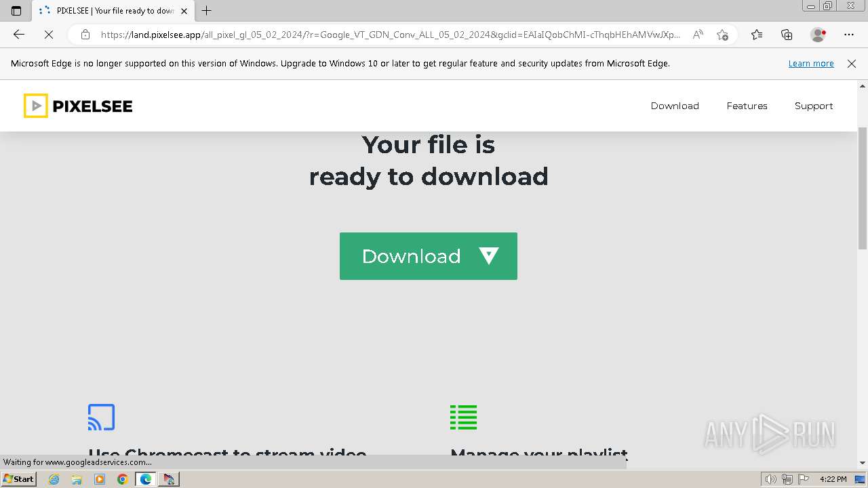This screenshot has width=868, height=488.
Task: Open a new tab
Action: click(x=207, y=11)
